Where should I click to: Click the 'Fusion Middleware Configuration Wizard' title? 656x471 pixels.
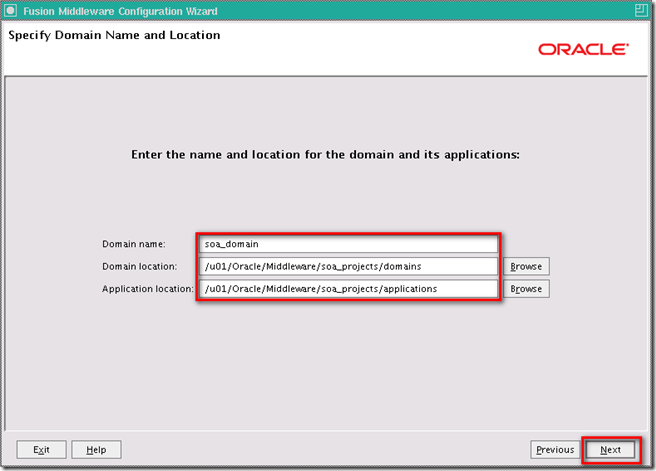120,11
